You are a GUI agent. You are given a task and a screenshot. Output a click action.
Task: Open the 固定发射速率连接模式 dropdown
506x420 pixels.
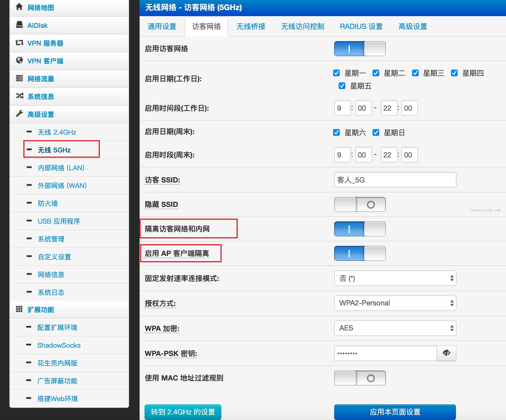[x=395, y=278]
